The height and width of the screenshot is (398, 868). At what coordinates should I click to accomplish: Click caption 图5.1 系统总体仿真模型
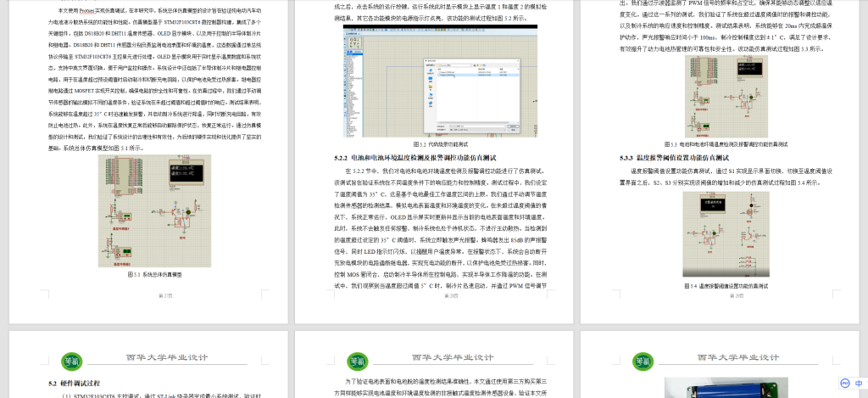click(154, 274)
